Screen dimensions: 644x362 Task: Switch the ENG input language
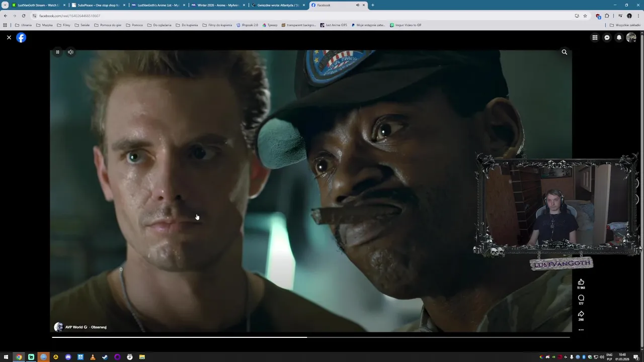(609, 357)
